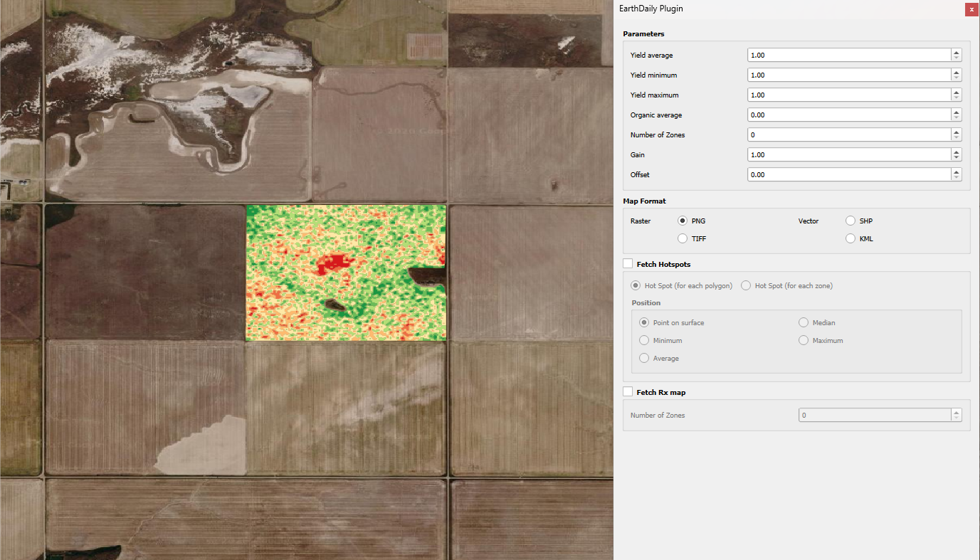
Task: Increase the Gain value via spinner
Action: [957, 152]
